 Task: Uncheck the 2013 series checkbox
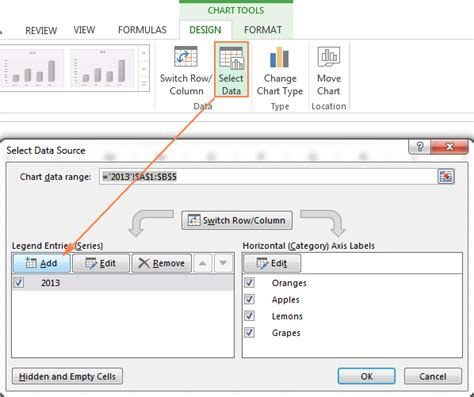point(19,283)
